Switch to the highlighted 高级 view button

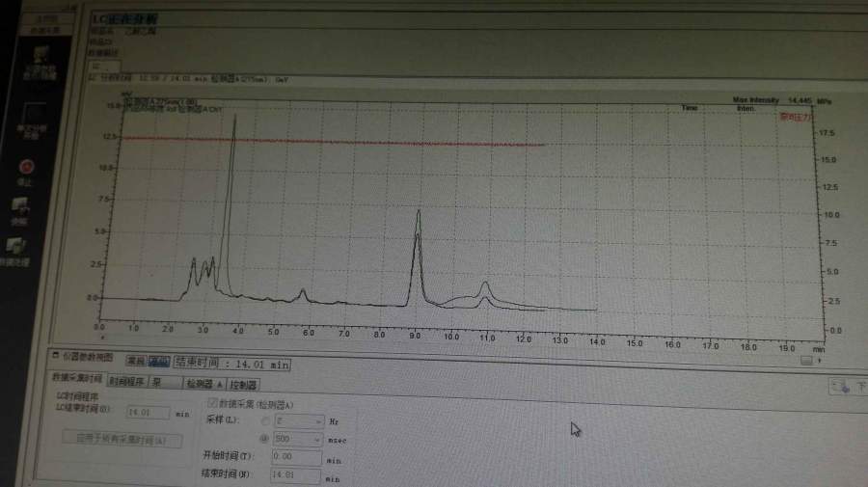point(159,362)
